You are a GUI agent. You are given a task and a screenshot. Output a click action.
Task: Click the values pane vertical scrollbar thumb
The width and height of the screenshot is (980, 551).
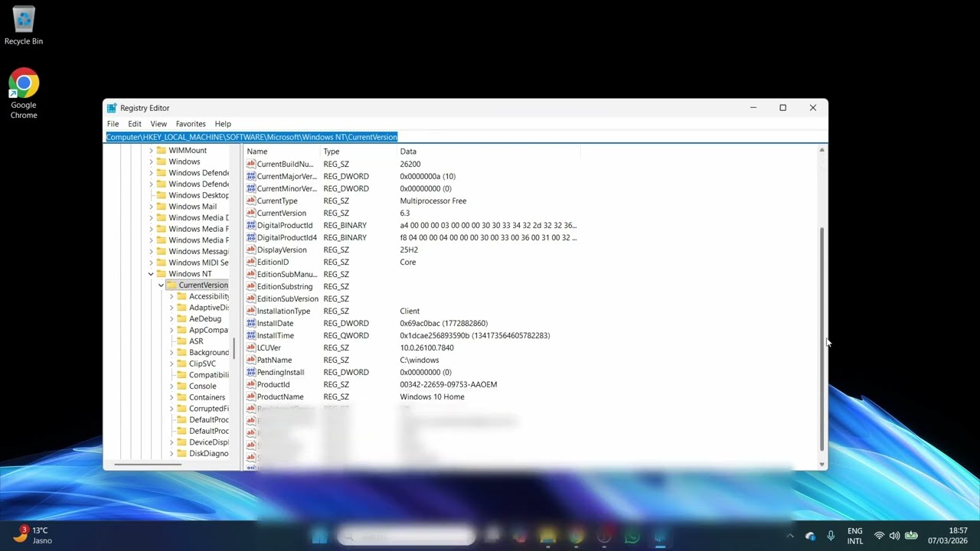point(822,338)
